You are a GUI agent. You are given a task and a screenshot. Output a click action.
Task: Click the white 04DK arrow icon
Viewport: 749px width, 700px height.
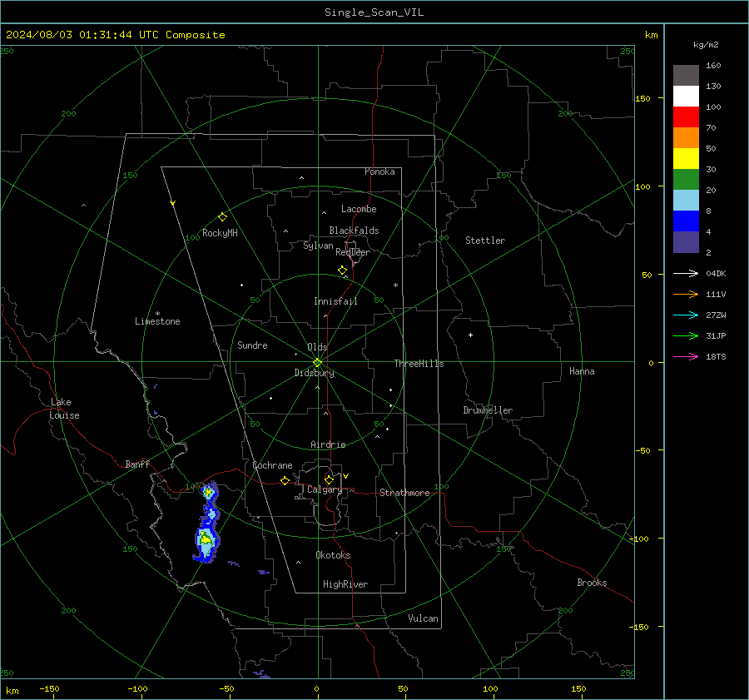[x=686, y=274]
